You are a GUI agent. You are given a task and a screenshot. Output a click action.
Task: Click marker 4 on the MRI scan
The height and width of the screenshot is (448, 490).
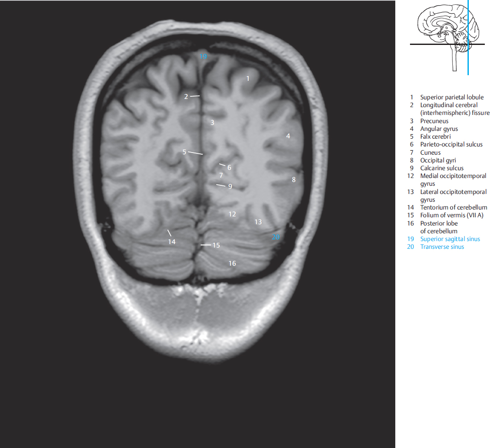pyautogui.click(x=288, y=136)
